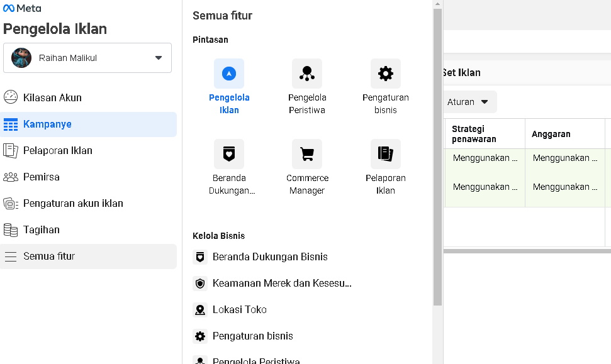The image size is (611, 364).
Task: Toggle the Semua fitur sidebar entry
Action: tap(88, 256)
